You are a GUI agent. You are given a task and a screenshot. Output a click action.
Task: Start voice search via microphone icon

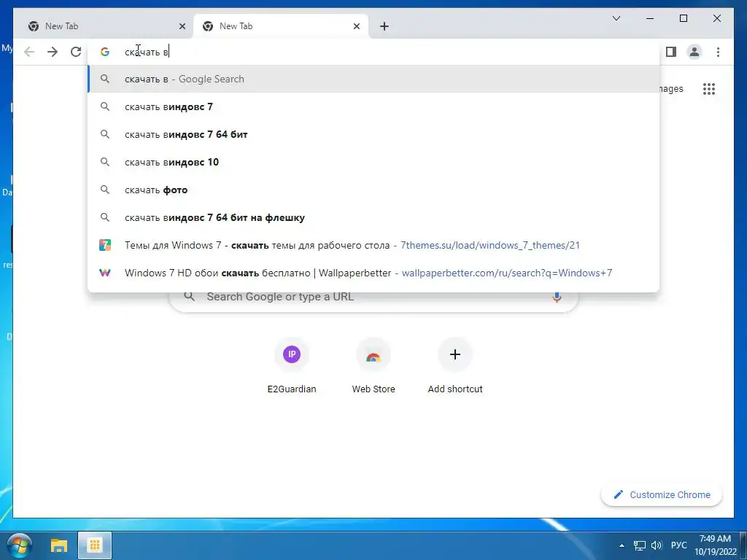click(557, 297)
